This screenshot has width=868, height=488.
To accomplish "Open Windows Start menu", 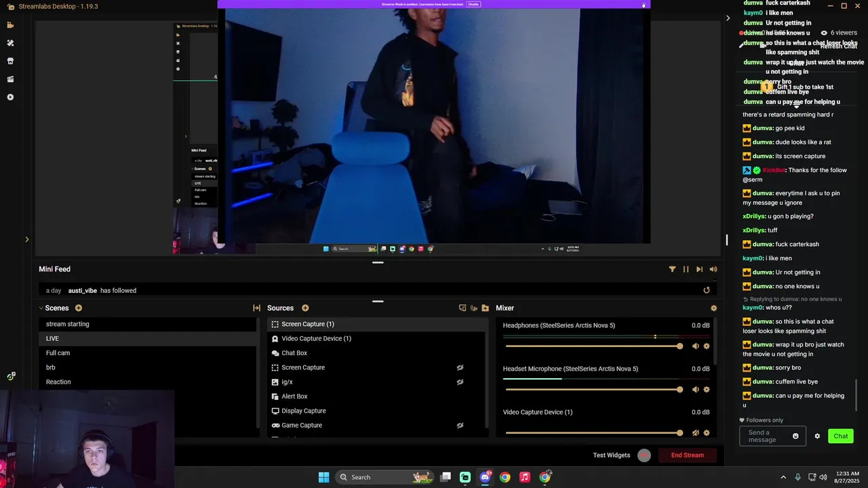I will tap(323, 477).
